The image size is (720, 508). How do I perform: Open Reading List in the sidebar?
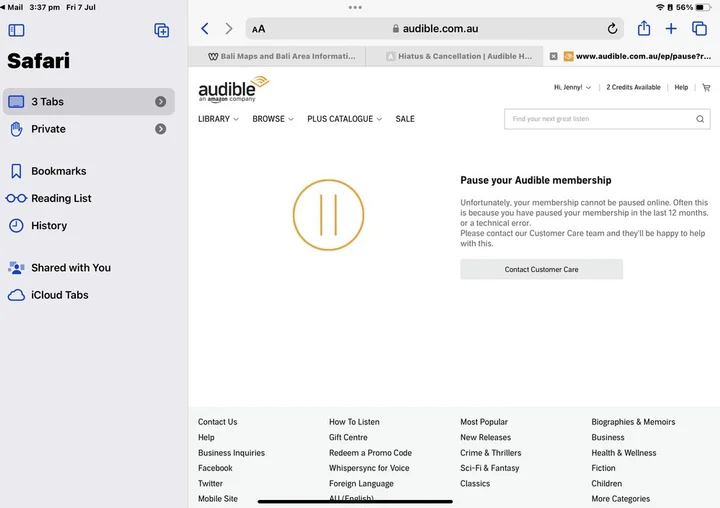[61, 198]
